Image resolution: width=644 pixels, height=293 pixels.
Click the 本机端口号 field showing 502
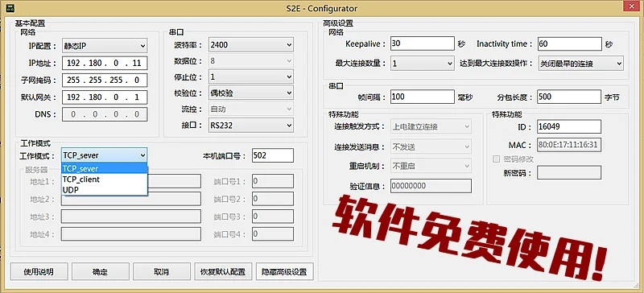coord(273,155)
